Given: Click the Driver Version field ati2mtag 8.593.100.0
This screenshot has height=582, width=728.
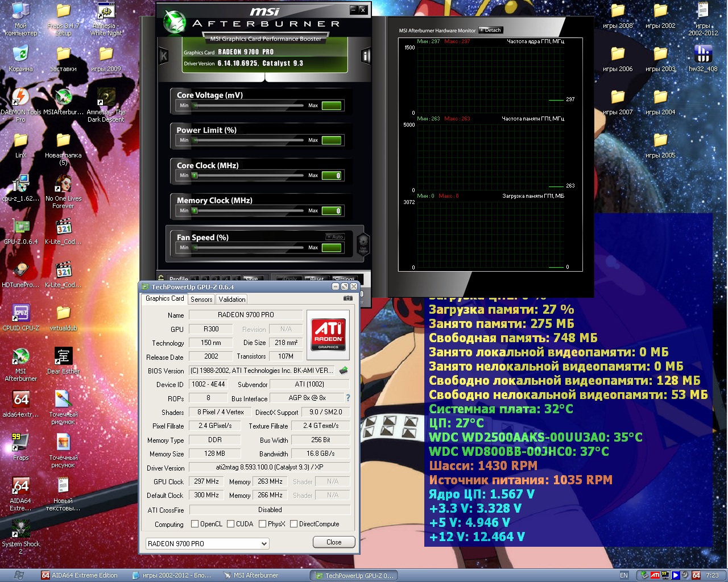Looking at the screenshot, I should pyautogui.click(x=270, y=467).
